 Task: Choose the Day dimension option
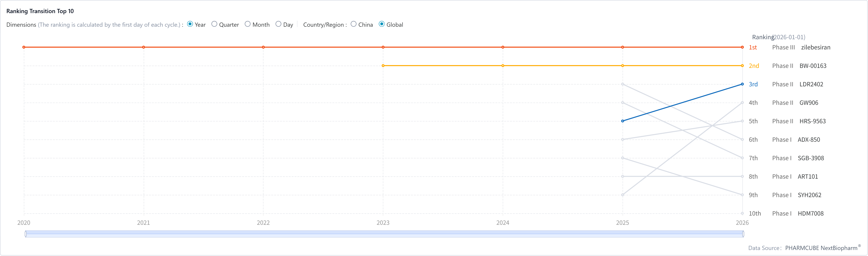pos(278,24)
